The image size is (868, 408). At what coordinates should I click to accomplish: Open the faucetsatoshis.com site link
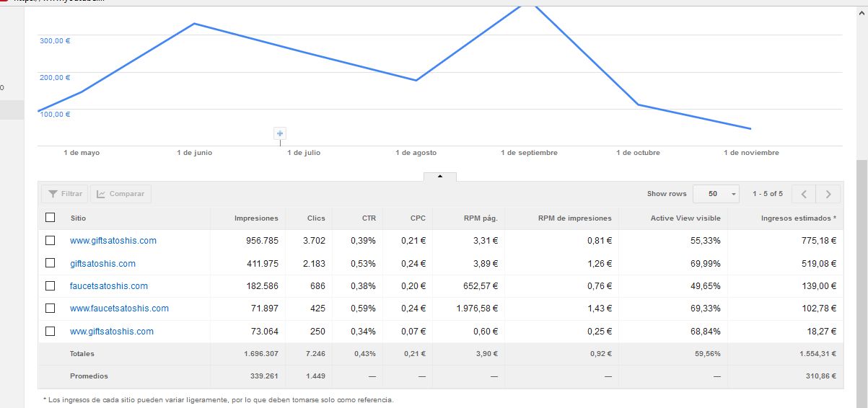[109, 286]
